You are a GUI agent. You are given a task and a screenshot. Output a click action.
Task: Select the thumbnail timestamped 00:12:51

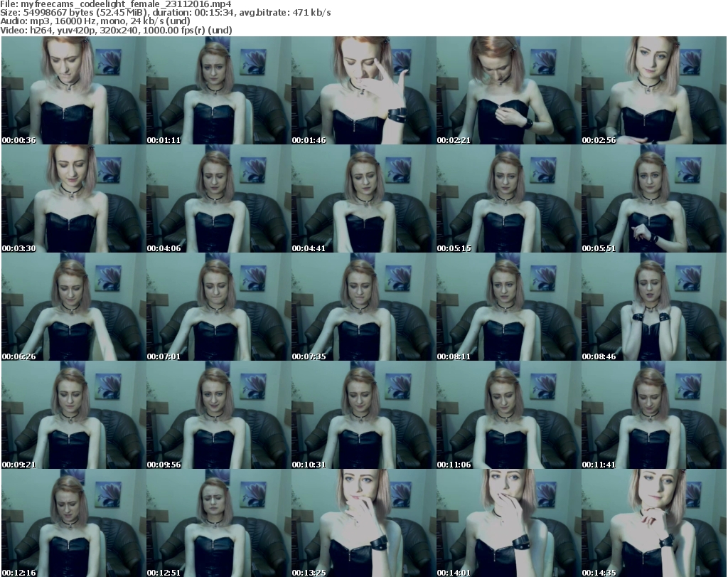[x=219, y=523]
